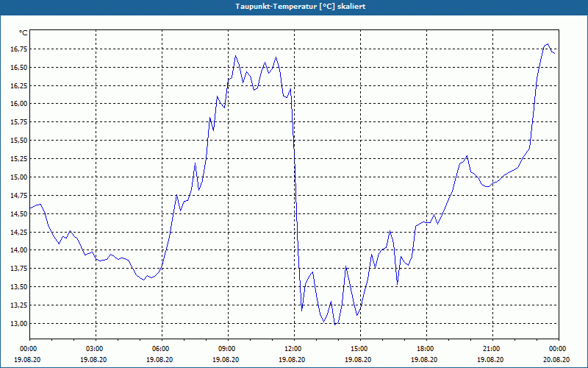Click the y-axis value '15,00'
Image resolution: width=588 pixels, height=368 pixels.
pos(20,177)
